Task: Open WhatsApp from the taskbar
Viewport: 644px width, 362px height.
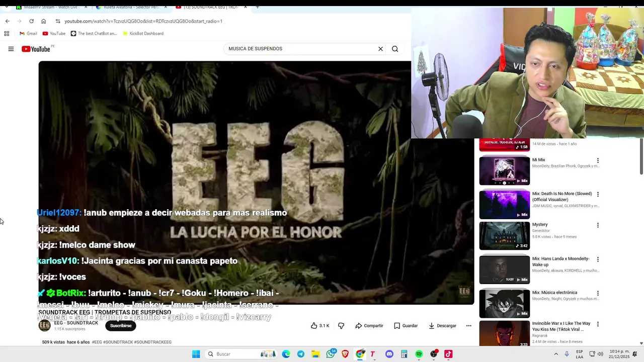Action: point(331,354)
